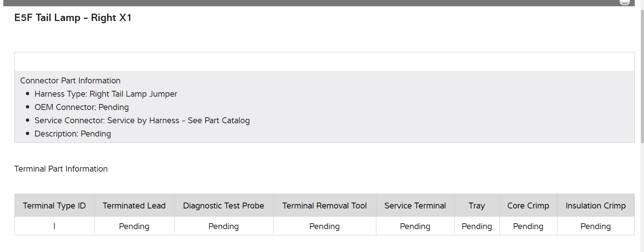Click the Pending cell under Insulation Crimp
Image resolution: width=644 pixels, height=252 pixels.
(596, 226)
